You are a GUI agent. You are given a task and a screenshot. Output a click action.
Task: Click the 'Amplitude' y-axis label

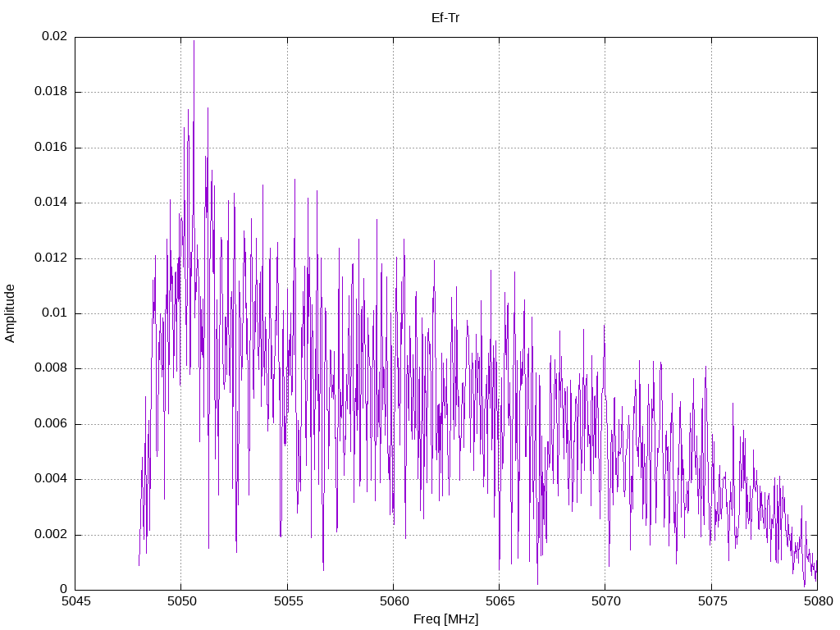pyautogui.click(x=10, y=313)
